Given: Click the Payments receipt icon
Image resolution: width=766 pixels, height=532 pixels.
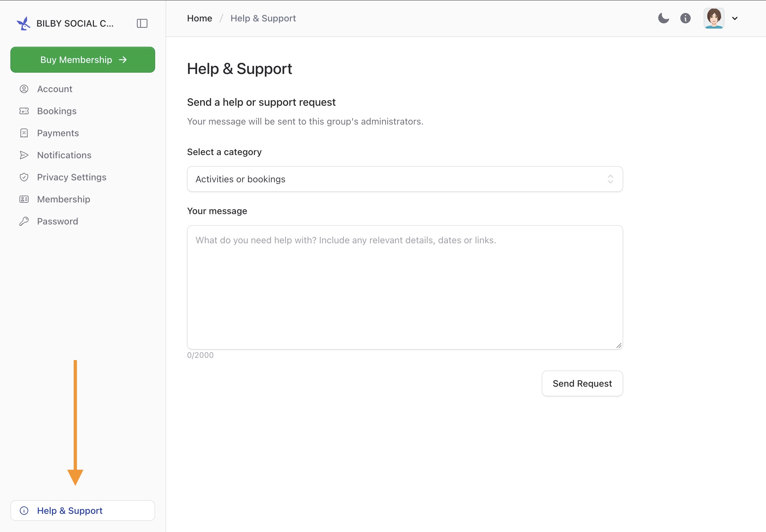Looking at the screenshot, I should tap(24, 133).
